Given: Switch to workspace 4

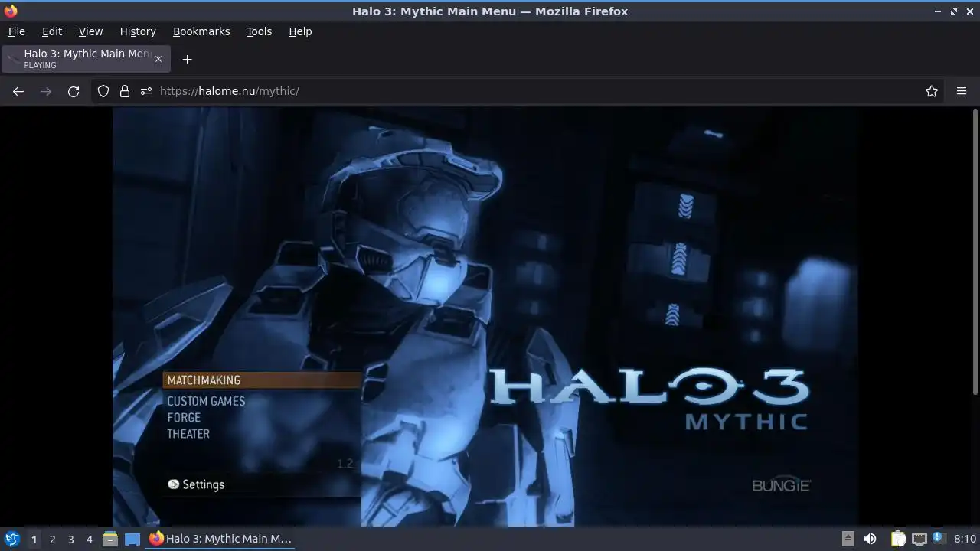Looking at the screenshot, I should pos(89,539).
